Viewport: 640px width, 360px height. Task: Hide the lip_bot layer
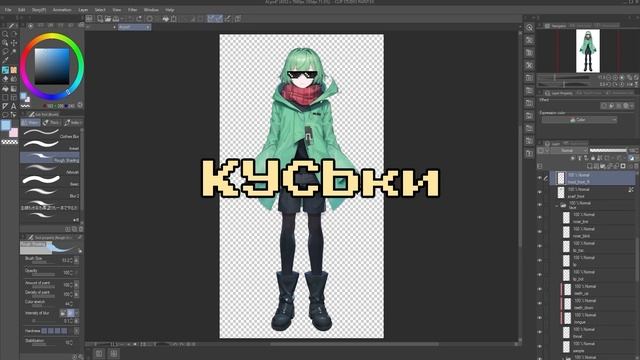(x=540, y=275)
